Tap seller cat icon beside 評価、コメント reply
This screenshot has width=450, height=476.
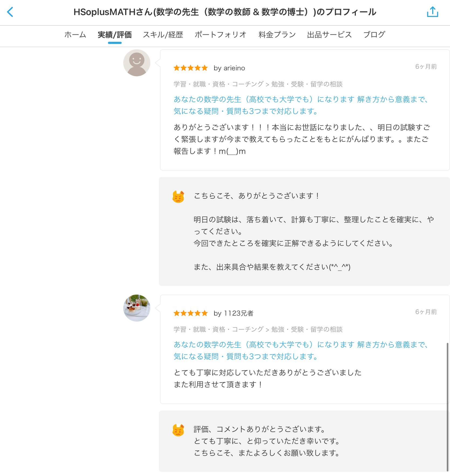178,430
